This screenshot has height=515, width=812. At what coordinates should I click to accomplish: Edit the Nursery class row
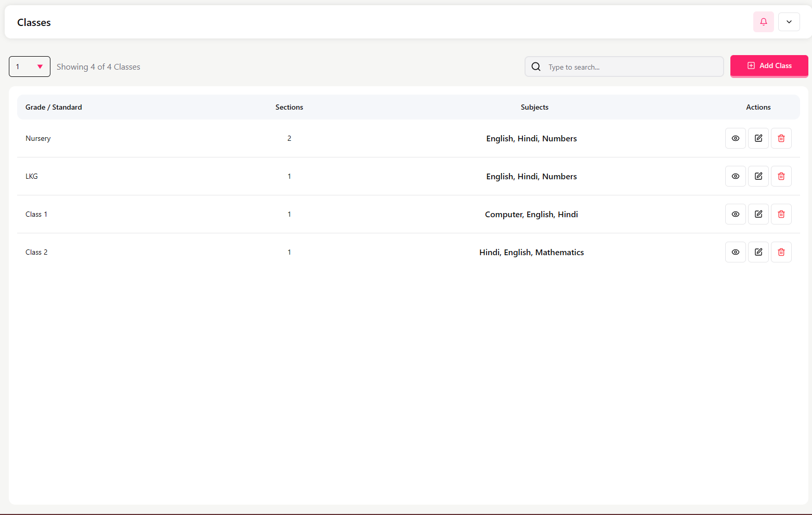pyautogui.click(x=758, y=138)
